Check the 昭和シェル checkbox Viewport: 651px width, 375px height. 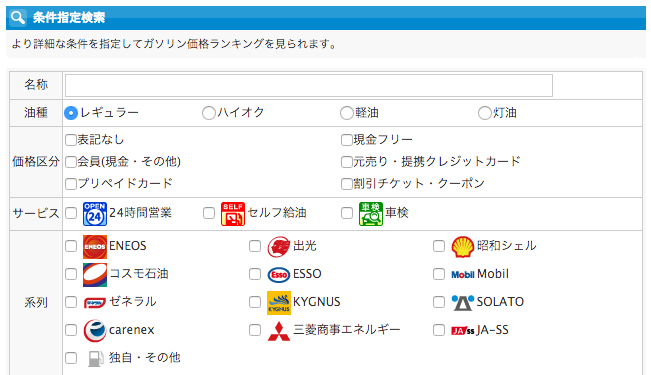tap(439, 246)
